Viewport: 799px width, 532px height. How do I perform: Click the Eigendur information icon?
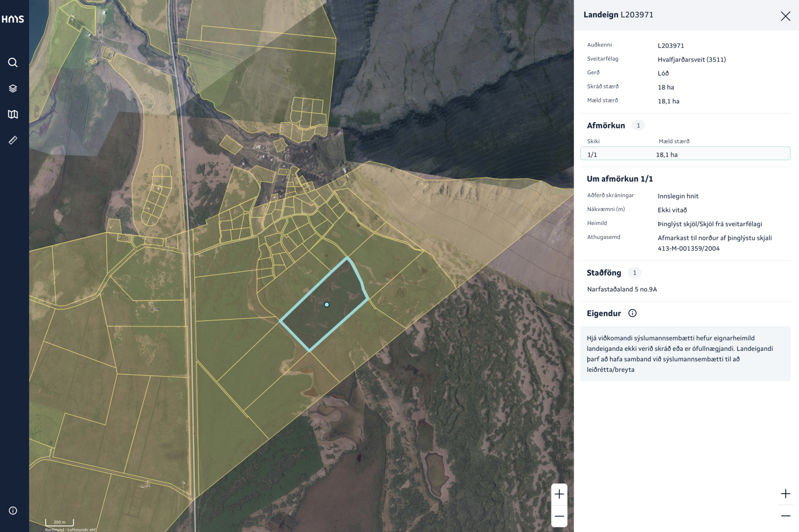click(x=632, y=313)
